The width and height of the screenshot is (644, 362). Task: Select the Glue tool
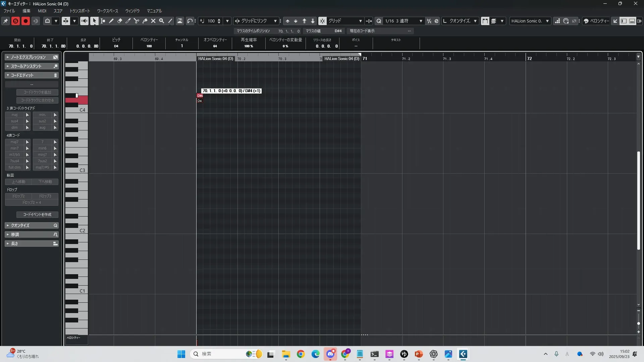pos(145,21)
